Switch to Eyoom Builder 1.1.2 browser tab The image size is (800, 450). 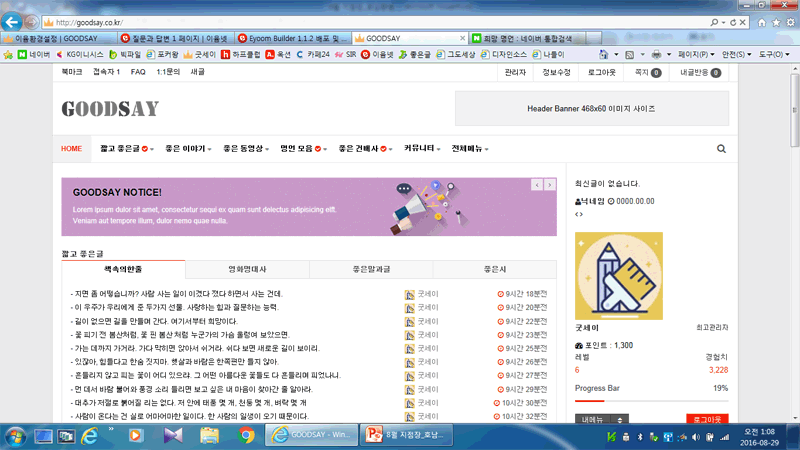point(293,38)
